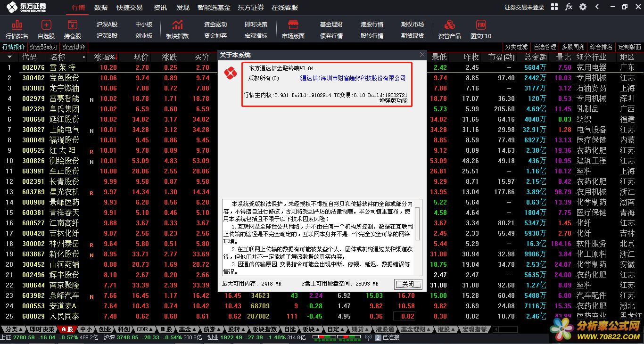Open the 定制版面 option
This screenshot has width=644, height=344.
629,47
